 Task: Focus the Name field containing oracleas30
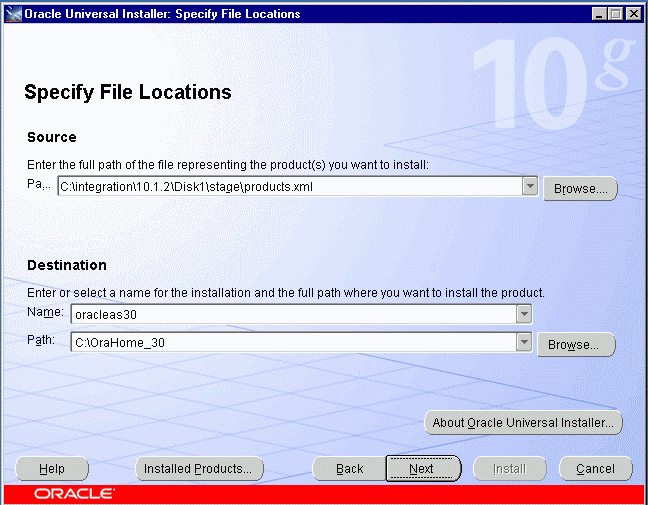(294, 314)
